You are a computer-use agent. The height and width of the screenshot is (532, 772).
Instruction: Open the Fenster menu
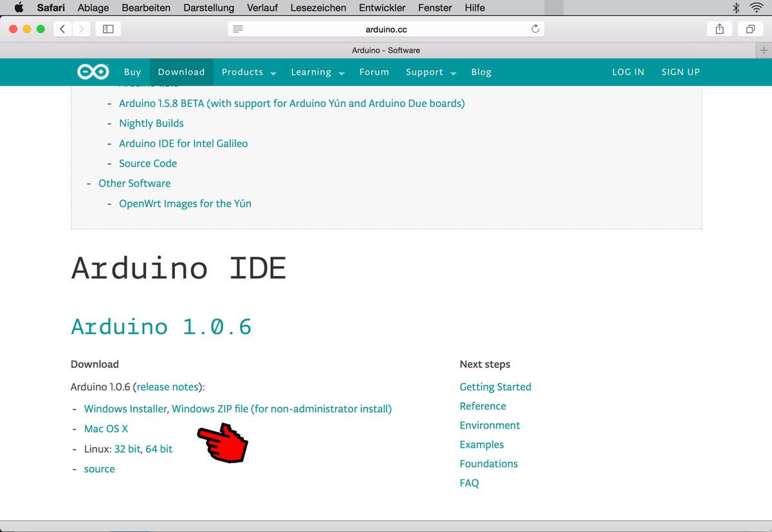pyautogui.click(x=435, y=8)
